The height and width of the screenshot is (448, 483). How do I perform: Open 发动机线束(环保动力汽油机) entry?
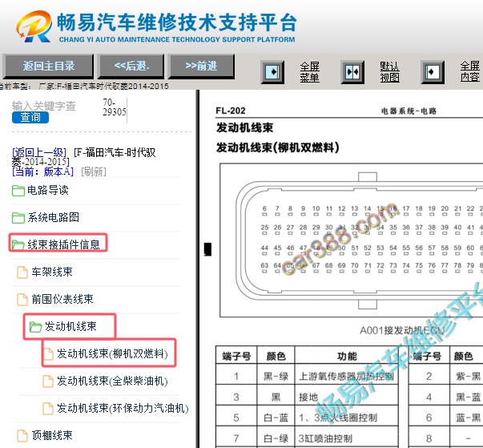(123, 408)
